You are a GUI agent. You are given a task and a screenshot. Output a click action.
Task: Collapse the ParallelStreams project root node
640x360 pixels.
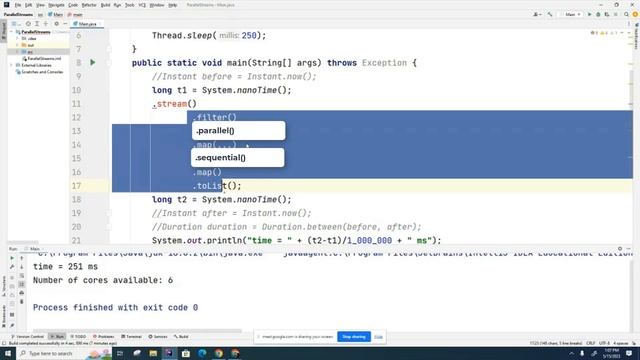(12, 31)
